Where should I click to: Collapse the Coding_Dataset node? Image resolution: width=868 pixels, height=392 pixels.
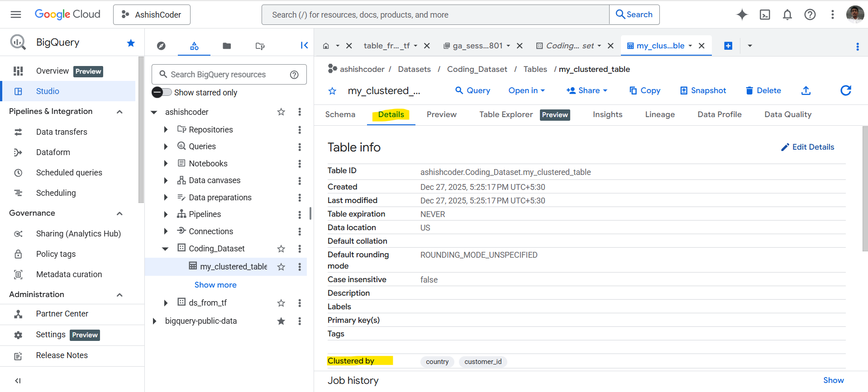pyautogui.click(x=166, y=249)
